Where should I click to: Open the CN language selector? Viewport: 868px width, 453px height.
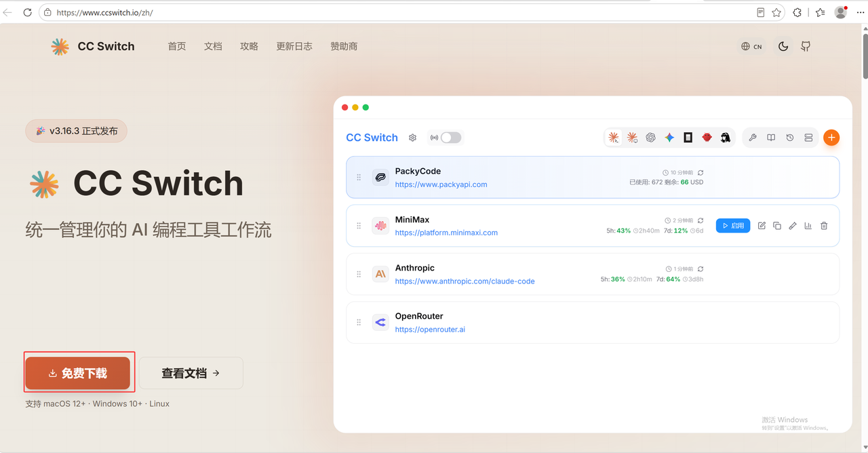click(751, 46)
